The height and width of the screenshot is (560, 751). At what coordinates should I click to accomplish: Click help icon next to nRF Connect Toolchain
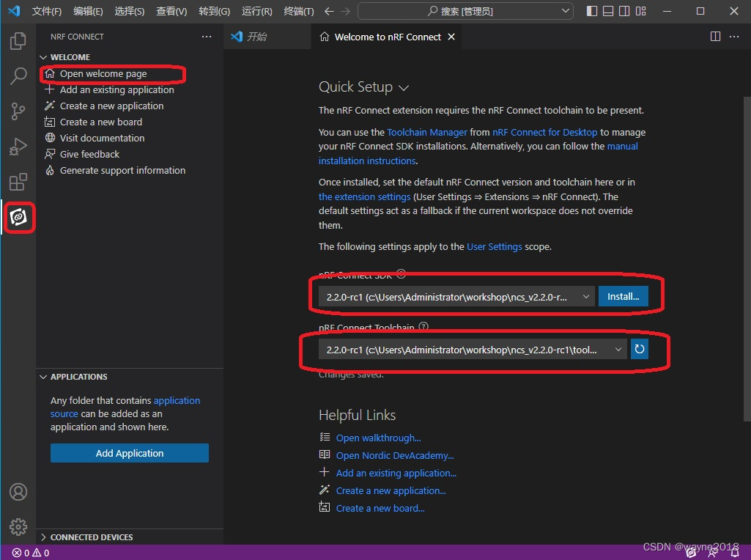pyautogui.click(x=423, y=326)
